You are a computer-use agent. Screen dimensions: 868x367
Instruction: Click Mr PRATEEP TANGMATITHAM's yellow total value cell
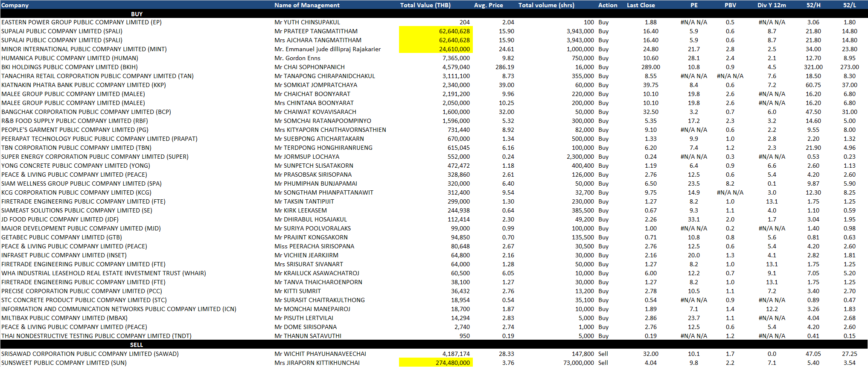pyautogui.click(x=436, y=31)
